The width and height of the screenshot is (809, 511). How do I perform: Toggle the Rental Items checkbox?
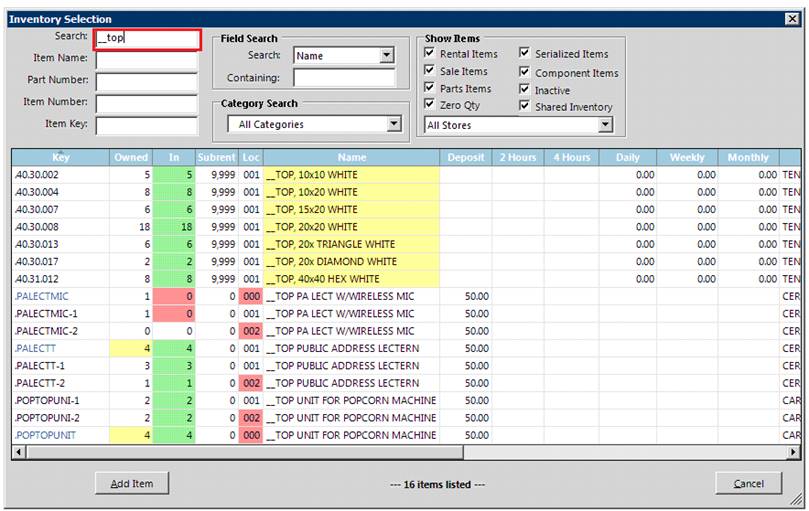[x=430, y=54]
